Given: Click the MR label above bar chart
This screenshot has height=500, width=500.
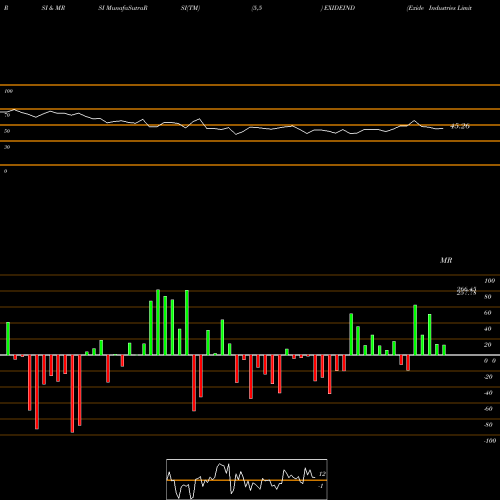Looking at the screenshot, I should click(446, 260).
